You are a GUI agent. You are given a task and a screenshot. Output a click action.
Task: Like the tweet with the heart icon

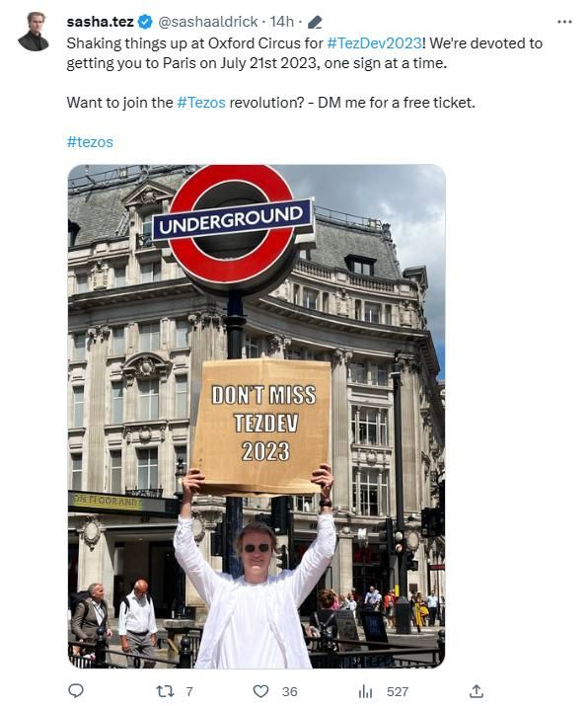[260, 691]
